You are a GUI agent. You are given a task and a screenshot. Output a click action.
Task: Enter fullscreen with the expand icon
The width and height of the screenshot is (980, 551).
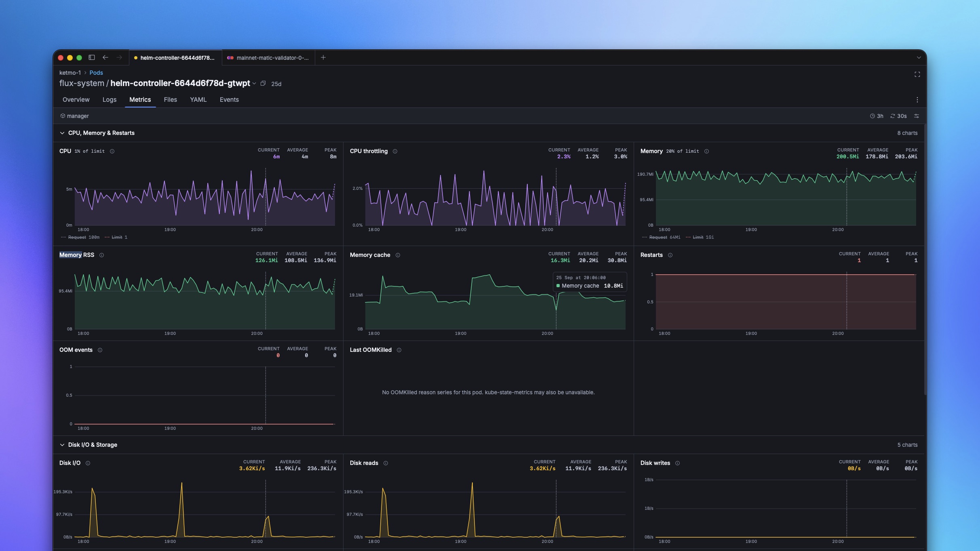(917, 74)
